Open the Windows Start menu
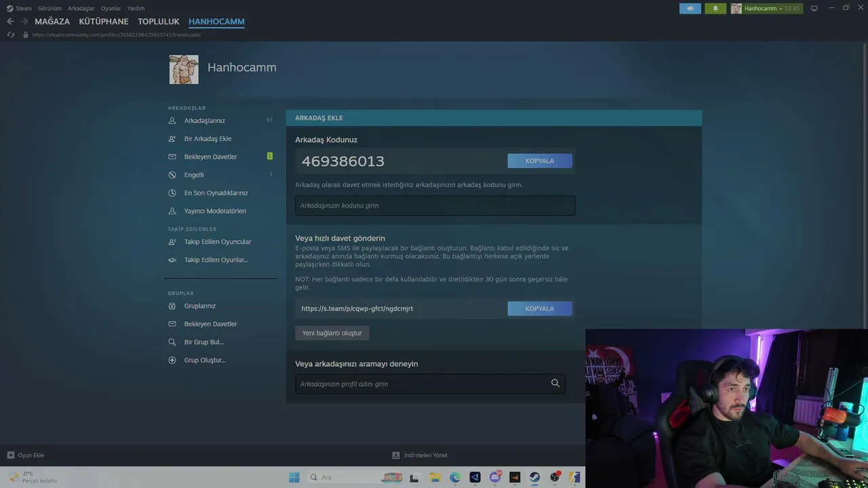 pos(294,477)
